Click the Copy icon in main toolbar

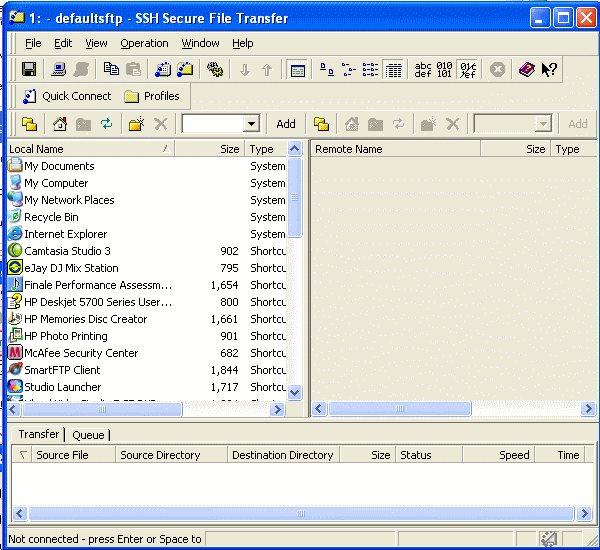(x=111, y=69)
